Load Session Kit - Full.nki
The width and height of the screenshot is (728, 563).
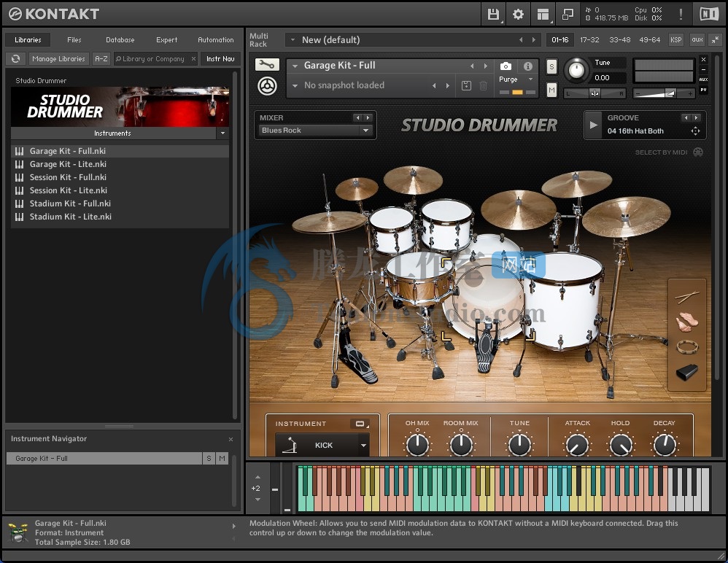(120, 177)
